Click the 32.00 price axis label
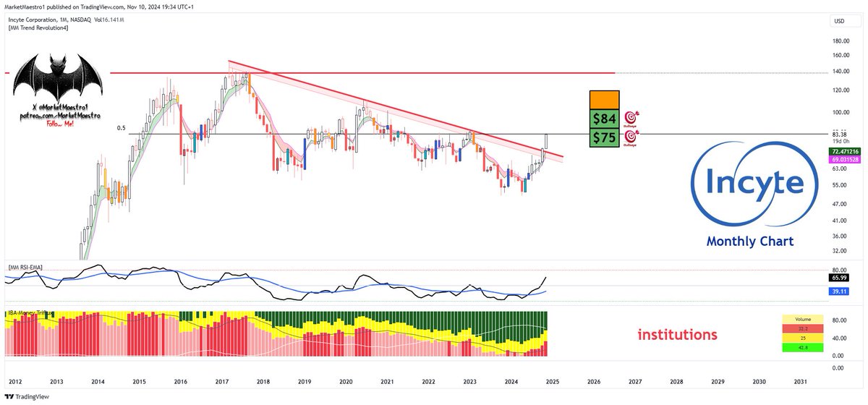This screenshot has width=868, height=405. 840,251
